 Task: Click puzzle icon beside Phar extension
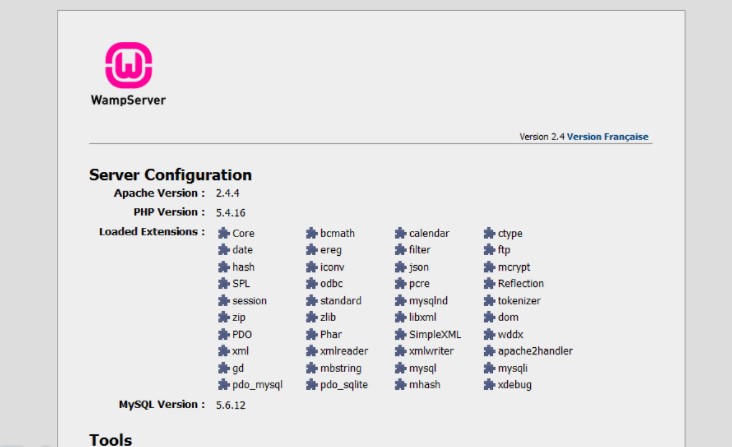(311, 334)
